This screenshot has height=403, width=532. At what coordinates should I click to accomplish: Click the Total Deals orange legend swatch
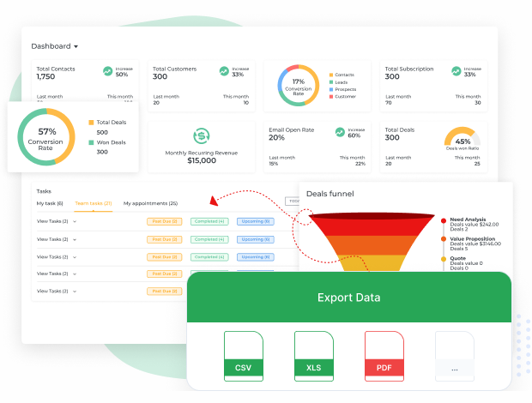coord(91,123)
